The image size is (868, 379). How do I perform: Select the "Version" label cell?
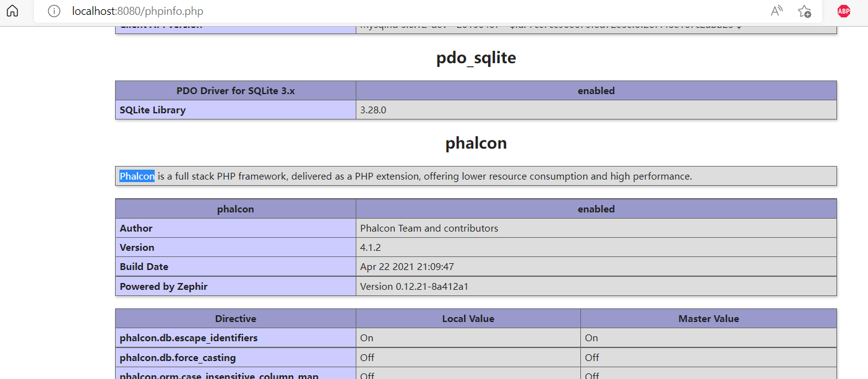click(236, 247)
